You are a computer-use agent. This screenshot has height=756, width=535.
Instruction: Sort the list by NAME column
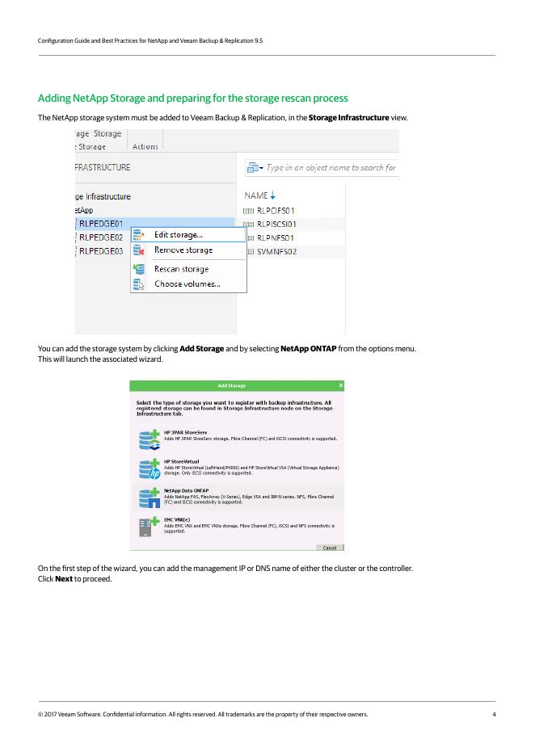pos(260,195)
